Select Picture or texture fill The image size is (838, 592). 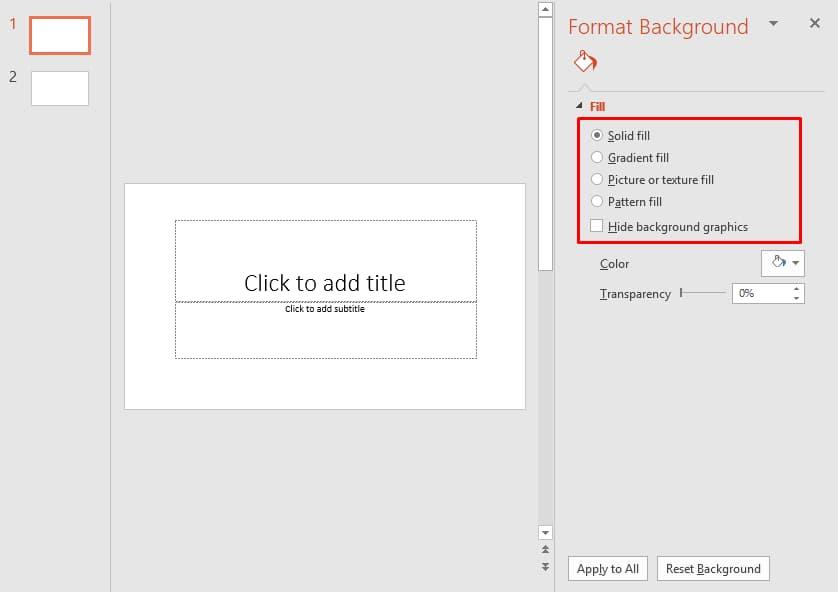(597, 179)
